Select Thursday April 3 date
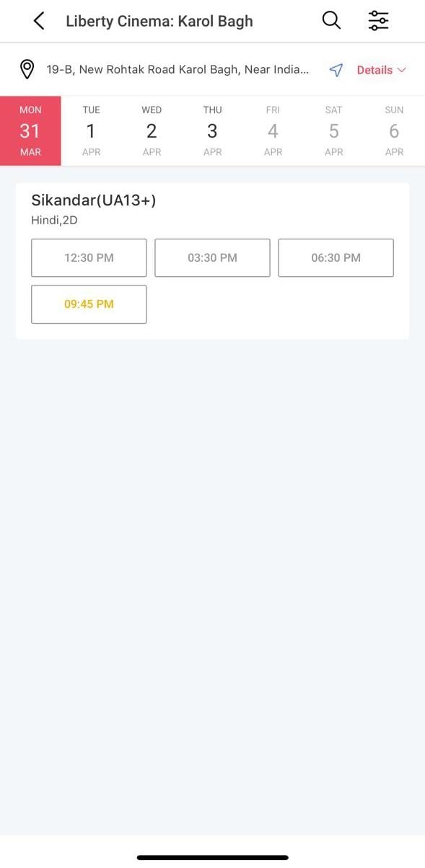 [x=212, y=130]
